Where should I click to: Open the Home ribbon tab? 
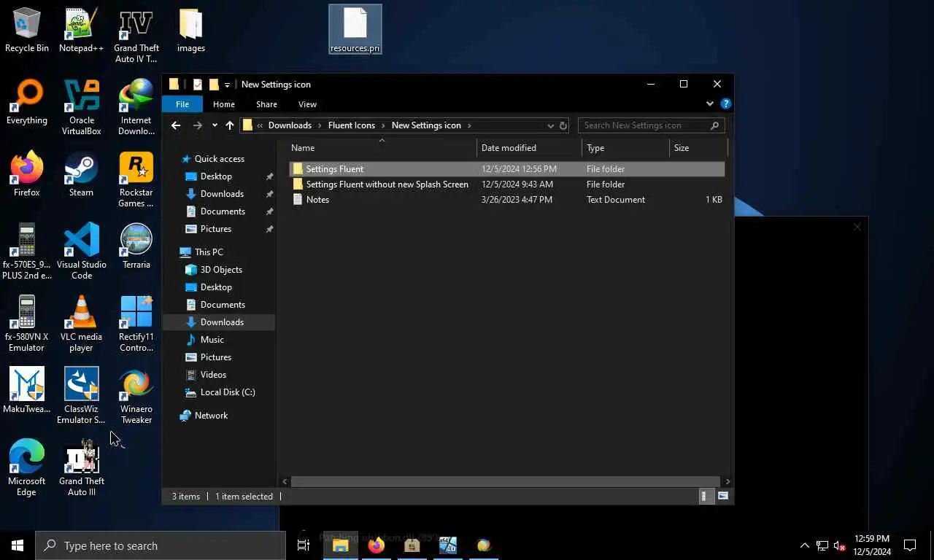224,104
